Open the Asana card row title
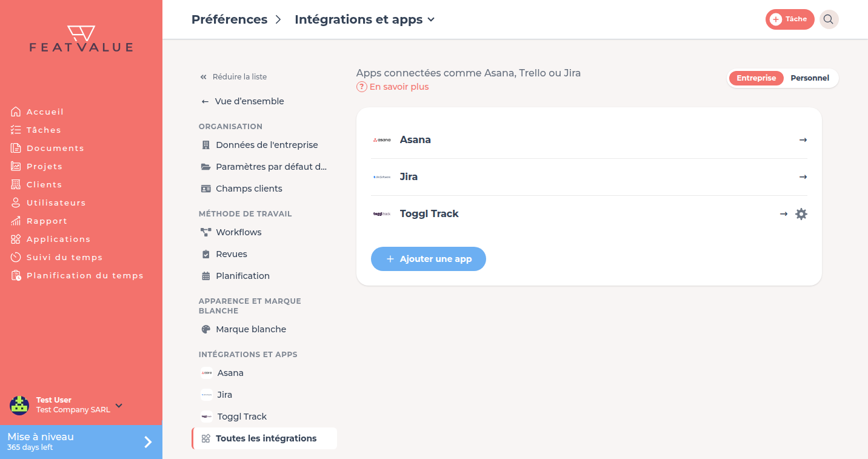 point(415,140)
